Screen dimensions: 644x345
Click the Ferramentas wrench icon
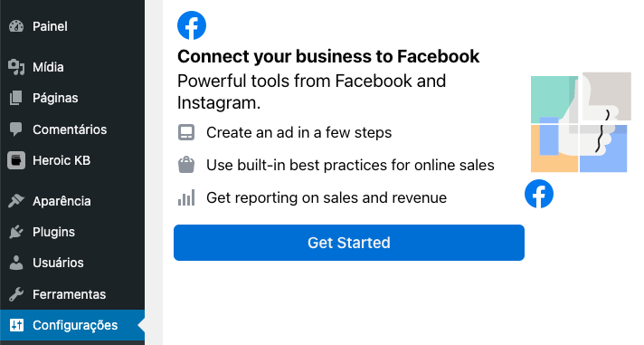pos(16,294)
